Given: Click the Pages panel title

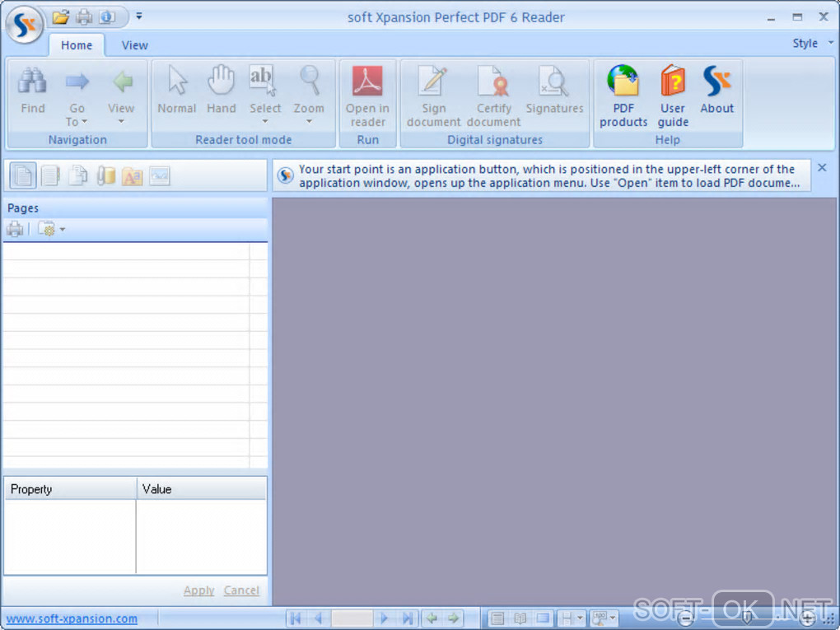Looking at the screenshot, I should (x=23, y=208).
